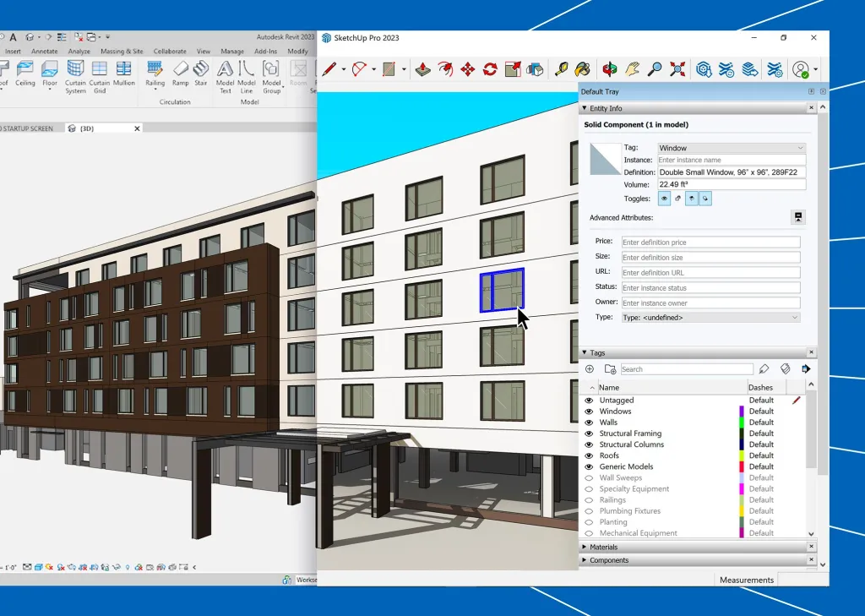Select the Line pencil tool in SketchUp
The width and height of the screenshot is (865, 616).
click(x=329, y=69)
